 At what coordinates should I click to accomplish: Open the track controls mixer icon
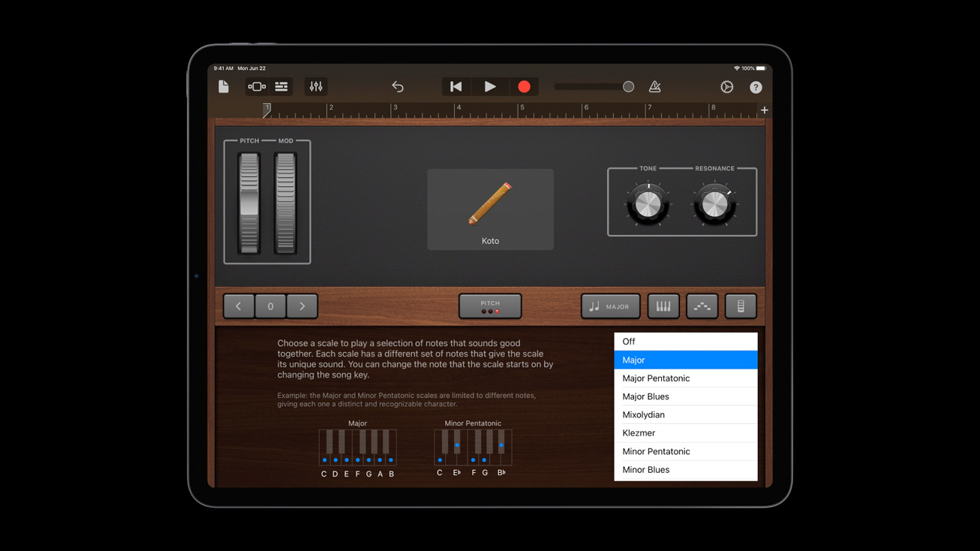[316, 87]
